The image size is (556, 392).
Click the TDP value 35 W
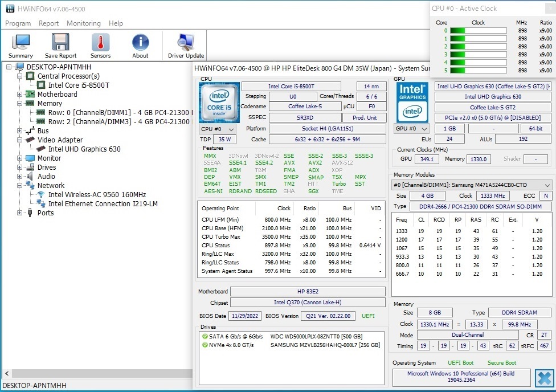pyautogui.click(x=224, y=140)
